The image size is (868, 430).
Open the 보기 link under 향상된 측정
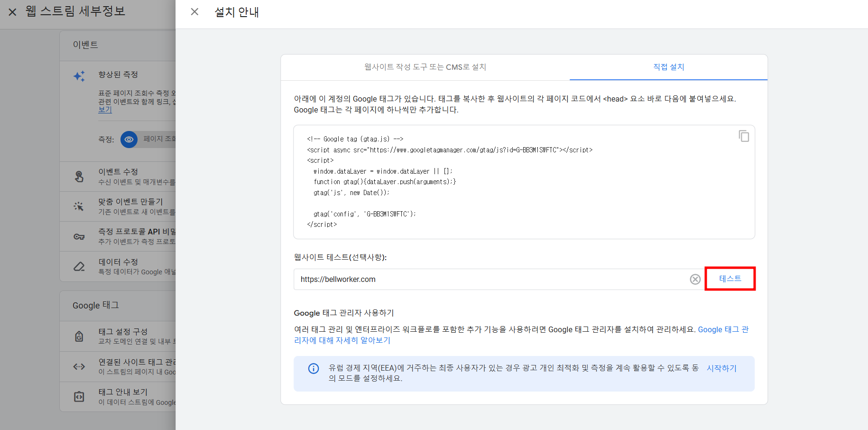(x=105, y=110)
